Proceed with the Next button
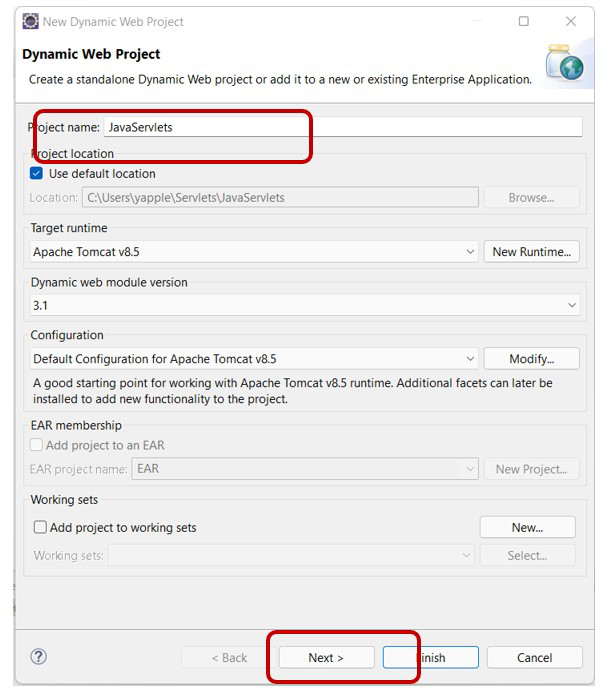This screenshot has width=611, height=697. [326, 657]
